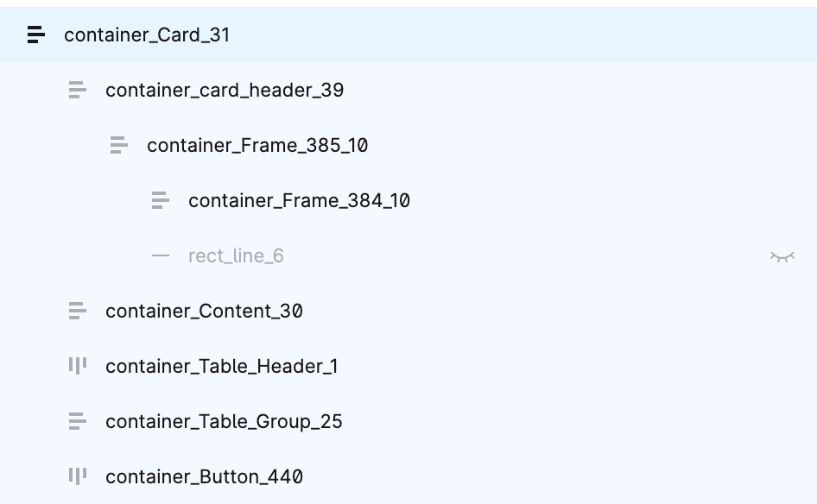The height and width of the screenshot is (504, 817).
Task: Click the horizontal-layout icon for container_Table_Header_1
Action: click(76, 366)
